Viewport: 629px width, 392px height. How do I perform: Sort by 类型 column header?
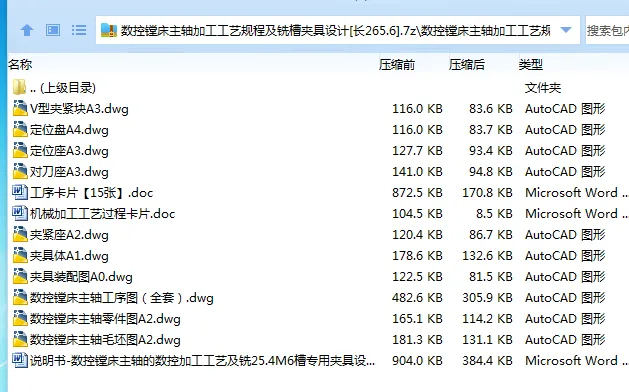(531, 65)
